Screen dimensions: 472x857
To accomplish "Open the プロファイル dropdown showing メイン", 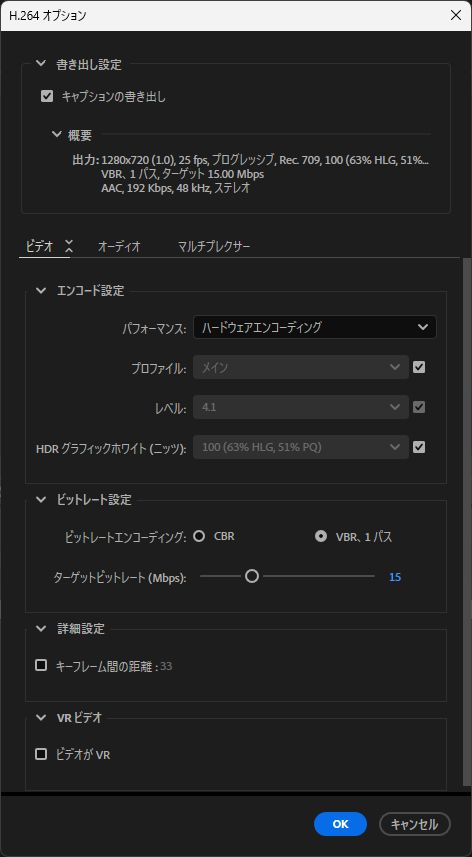I will click(x=300, y=367).
